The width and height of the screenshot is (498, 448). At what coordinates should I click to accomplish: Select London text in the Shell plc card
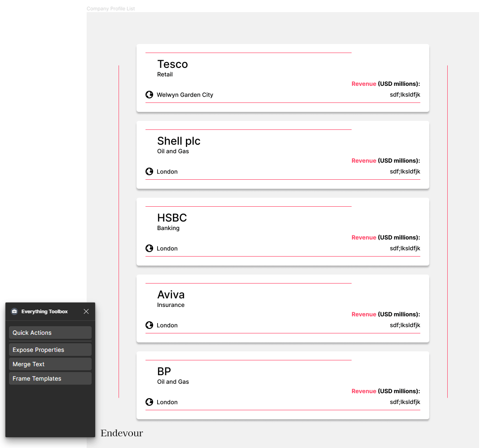pyautogui.click(x=167, y=172)
